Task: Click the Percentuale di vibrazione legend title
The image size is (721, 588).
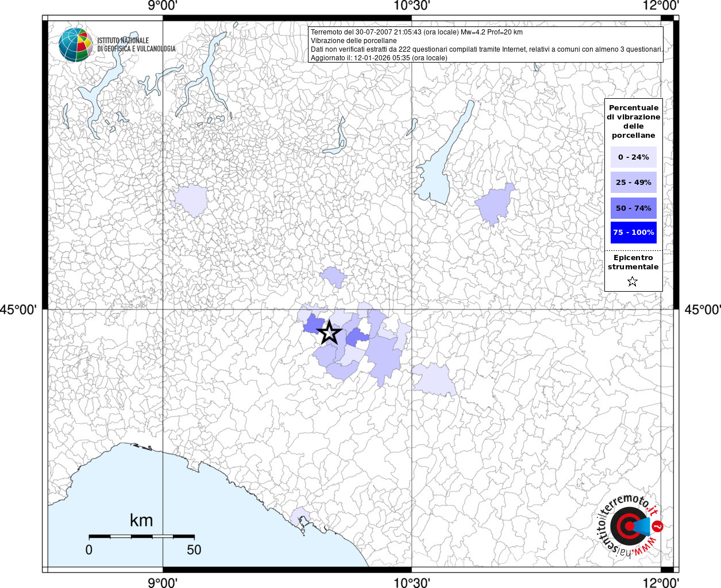Action: (633, 121)
